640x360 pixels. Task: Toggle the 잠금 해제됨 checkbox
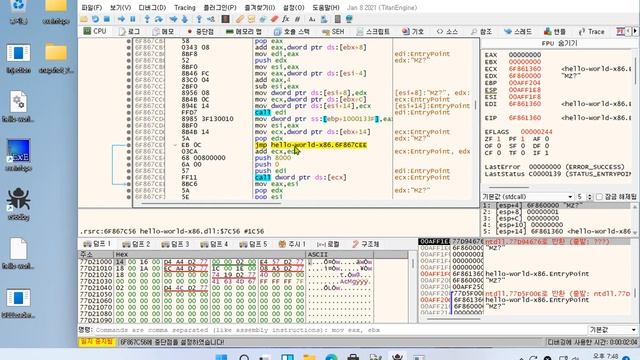tap(599, 197)
